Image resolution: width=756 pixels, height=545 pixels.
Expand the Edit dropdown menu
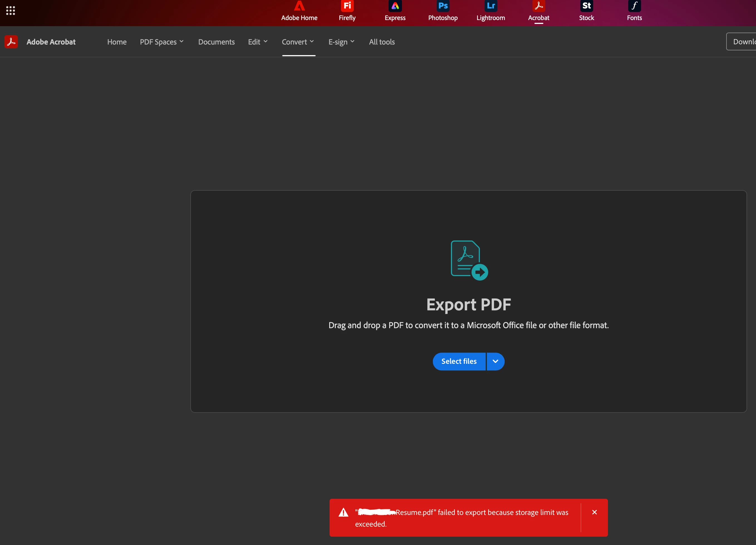pos(258,42)
